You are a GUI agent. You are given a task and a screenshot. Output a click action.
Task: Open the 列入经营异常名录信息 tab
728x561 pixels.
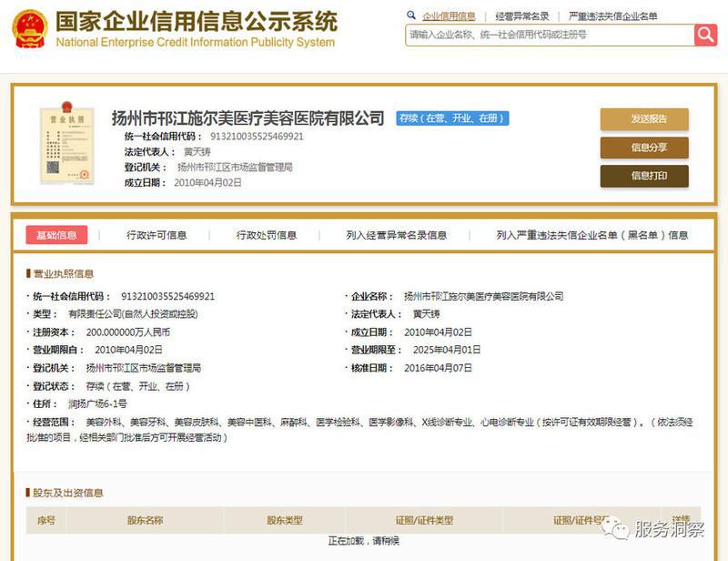tap(397, 235)
